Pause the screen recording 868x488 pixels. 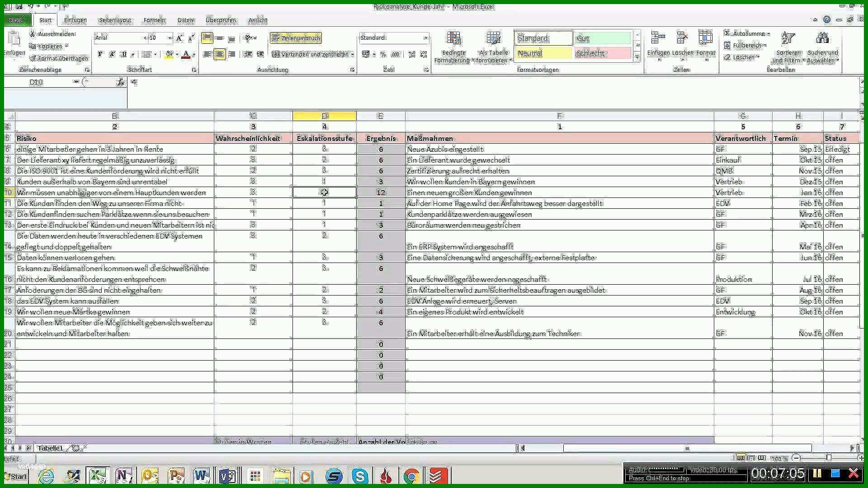(x=817, y=474)
